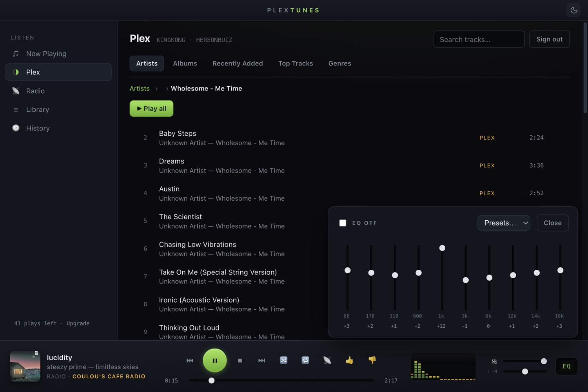Viewport: 588px width, 392px height.
Task: Switch to the Recently Added tab
Action: pyautogui.click(x=238, y=64)
